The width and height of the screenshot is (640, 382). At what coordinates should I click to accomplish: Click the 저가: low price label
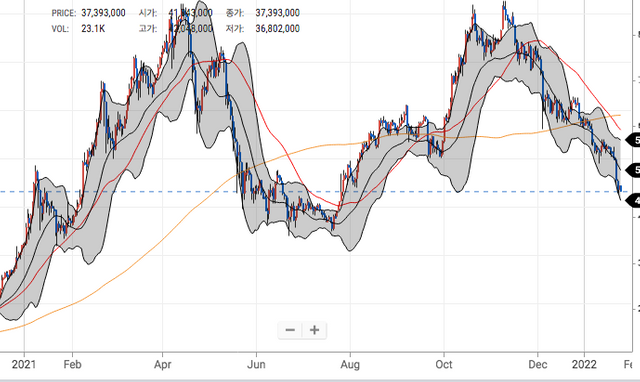point(235,29)
